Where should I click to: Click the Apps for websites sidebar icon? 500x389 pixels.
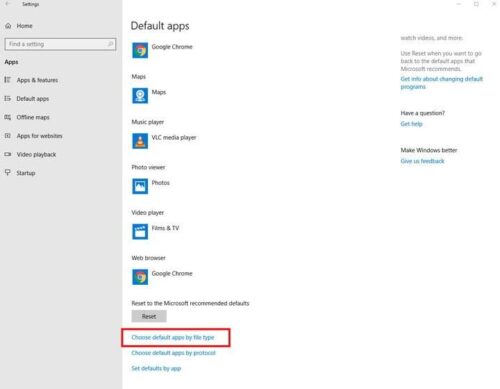[7, 136]
